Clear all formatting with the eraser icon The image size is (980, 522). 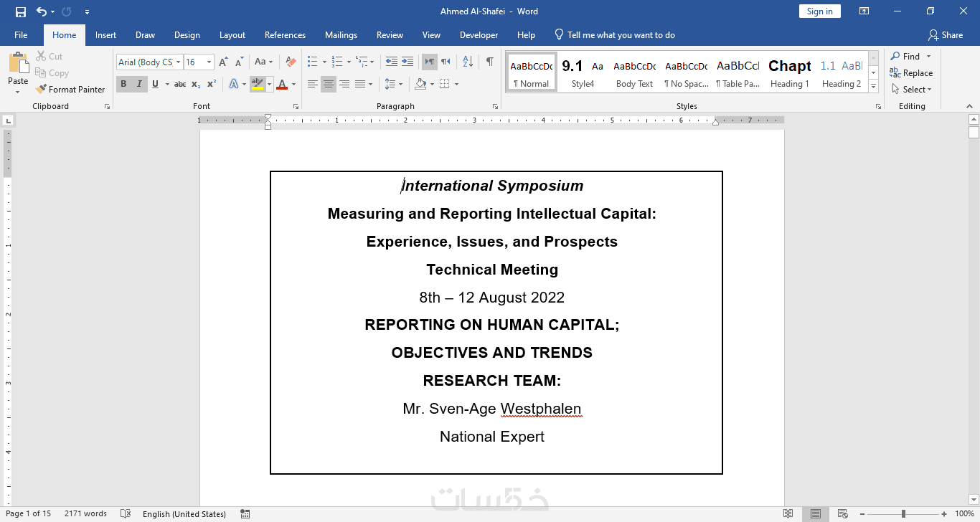[291, 62]
